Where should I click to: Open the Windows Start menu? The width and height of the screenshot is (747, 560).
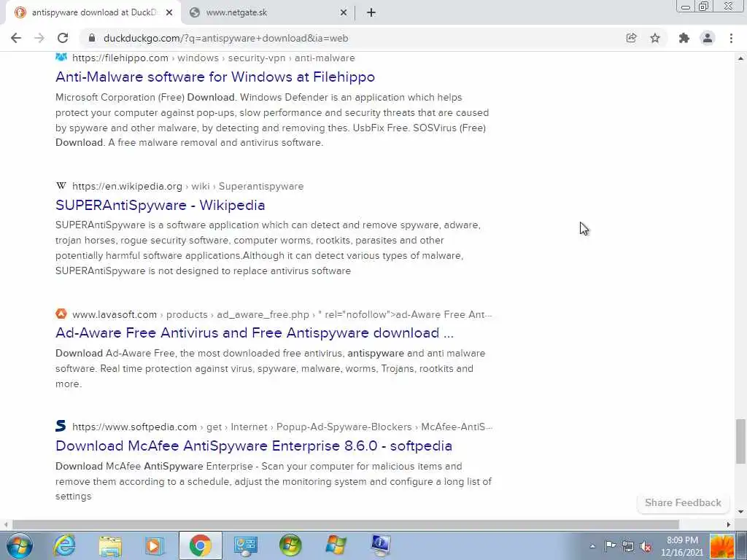(x=20, y=545)
